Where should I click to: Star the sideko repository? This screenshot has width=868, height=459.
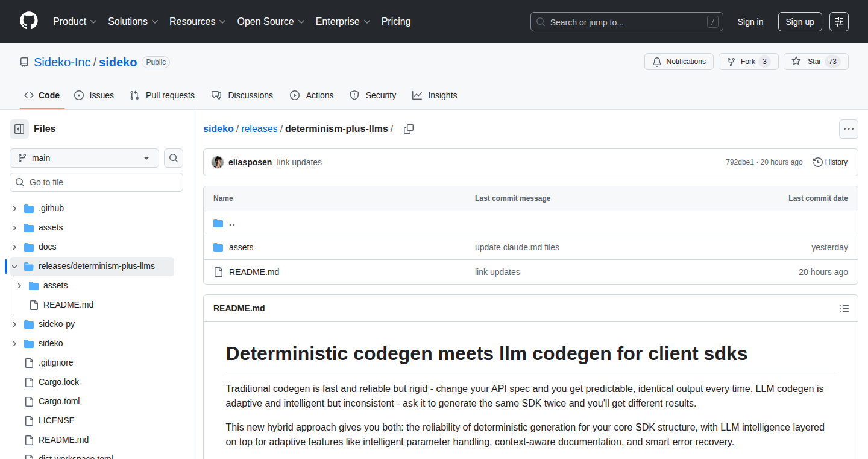[816, 62]
